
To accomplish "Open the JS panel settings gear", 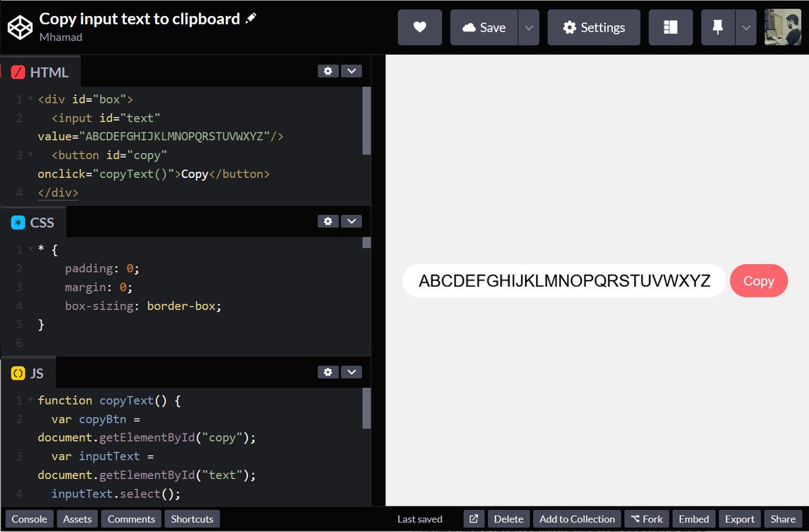I will [328, 372].
